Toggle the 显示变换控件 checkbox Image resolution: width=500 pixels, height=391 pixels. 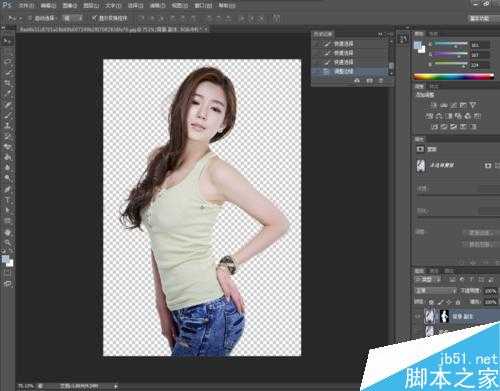click(94, 18)
